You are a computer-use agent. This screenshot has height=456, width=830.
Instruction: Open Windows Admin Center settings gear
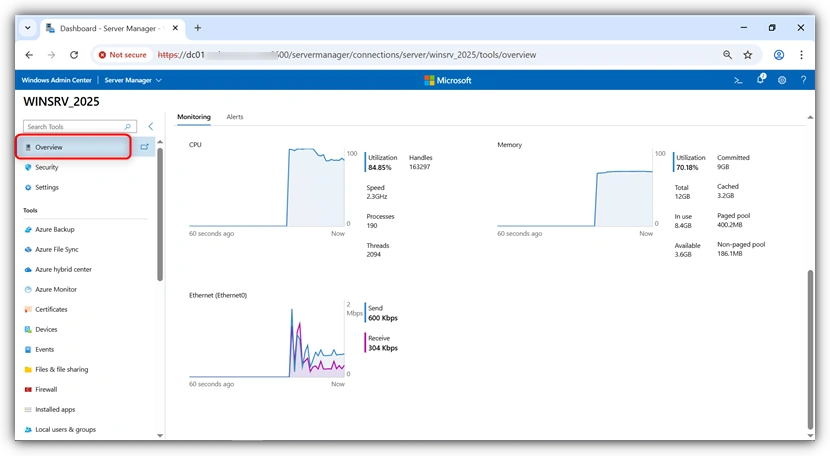coord(782,81)
